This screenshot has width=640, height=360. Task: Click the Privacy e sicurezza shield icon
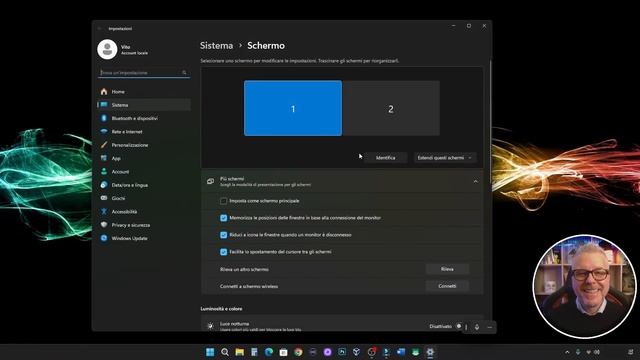point(104,225)
